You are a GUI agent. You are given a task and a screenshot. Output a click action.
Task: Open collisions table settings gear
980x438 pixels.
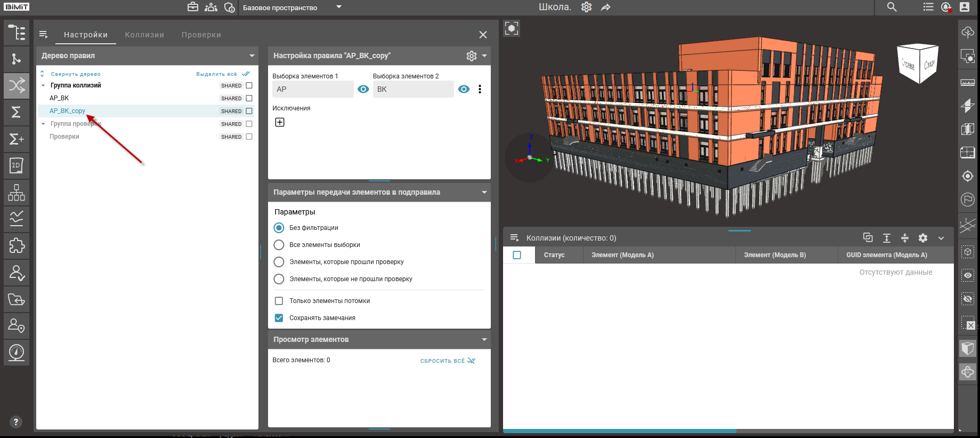[923, 238]
